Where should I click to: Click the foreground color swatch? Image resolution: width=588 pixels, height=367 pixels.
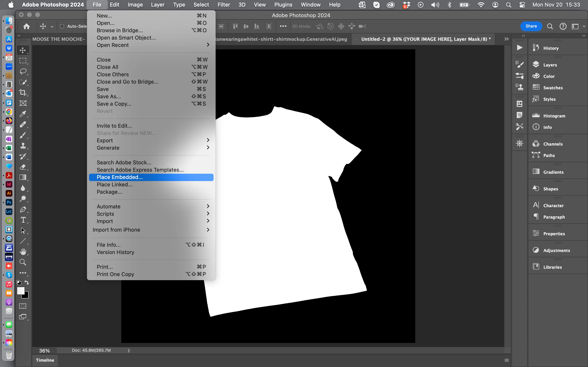tap(21, 291)
